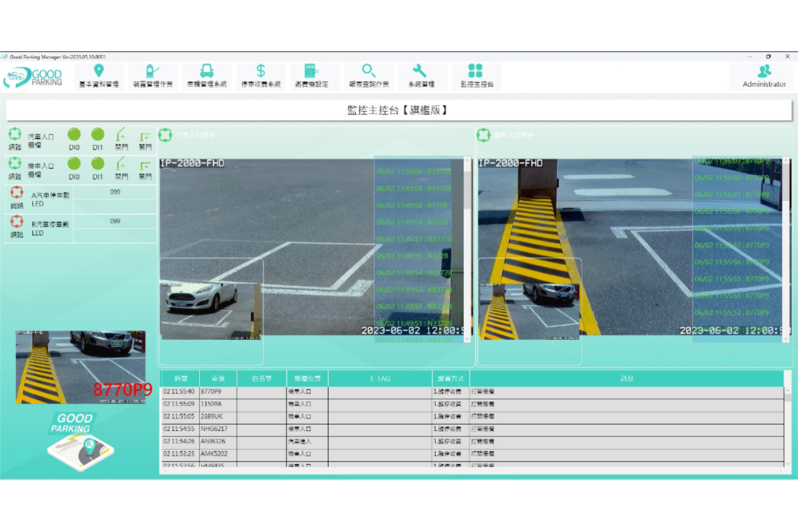Click 汽車入口柵欄 network status icon
The height and width of the screenshot is (532, 798).
pyautogui.click(x=15, y=134)
